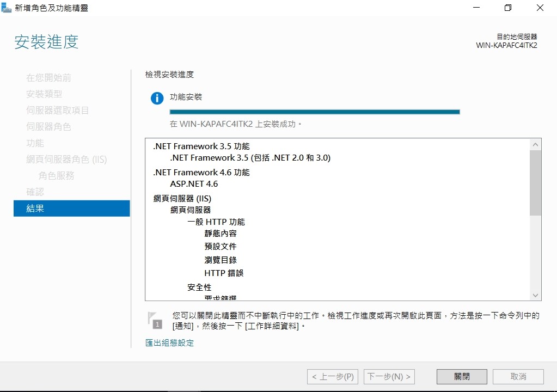Viewport: 557px width, 392px height.
Task: Click the .NET Framework 4.6 功能 row
Action: coord(201,173)
